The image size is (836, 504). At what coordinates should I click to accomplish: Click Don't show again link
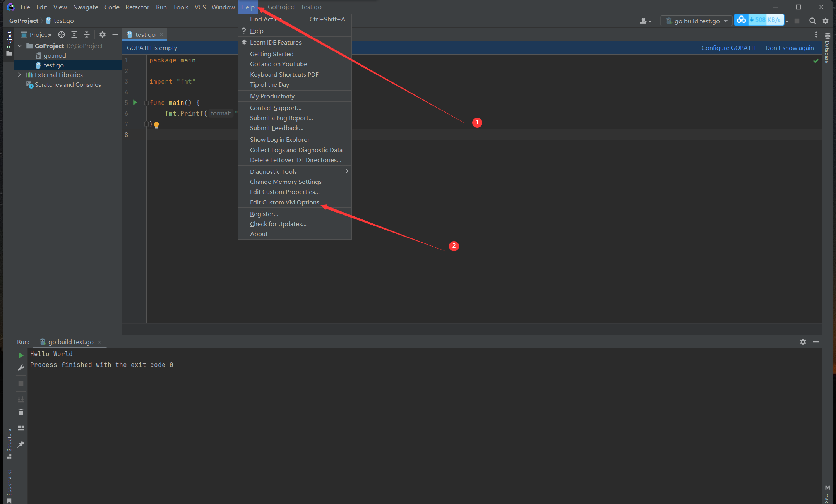pyautogui.click(x=790, y=48)
